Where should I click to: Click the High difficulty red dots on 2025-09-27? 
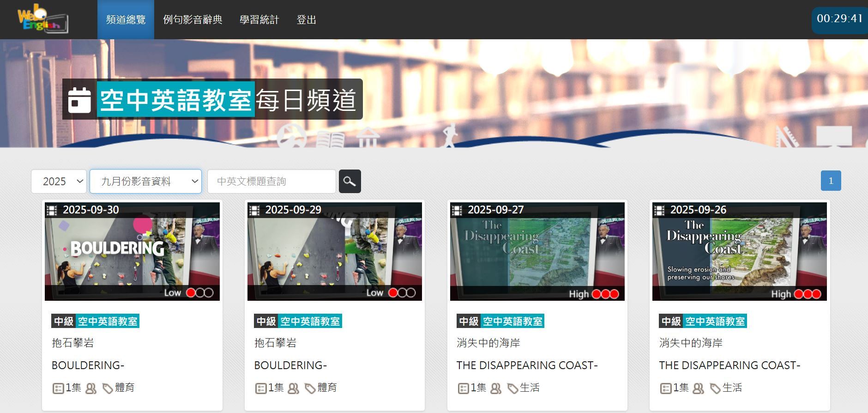pyautogui.click(x=605, y=294)
